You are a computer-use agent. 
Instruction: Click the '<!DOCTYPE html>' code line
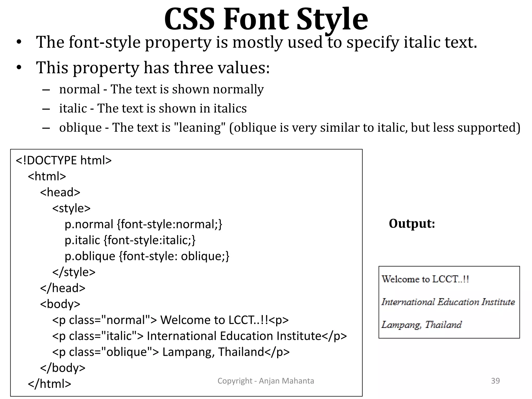(64, 160)
